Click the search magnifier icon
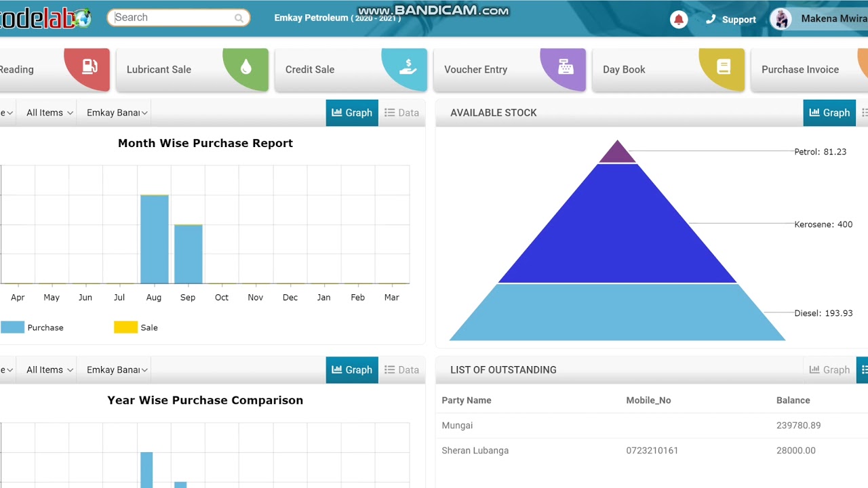The image size is (868, 488). (x=239, y=18)
